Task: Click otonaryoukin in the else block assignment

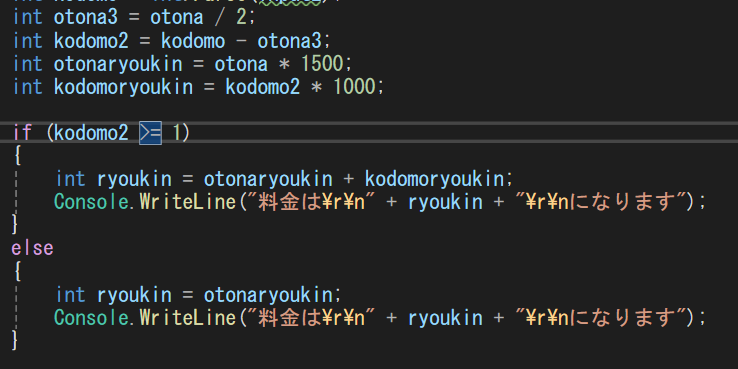Action: click(x=268, y=295)
